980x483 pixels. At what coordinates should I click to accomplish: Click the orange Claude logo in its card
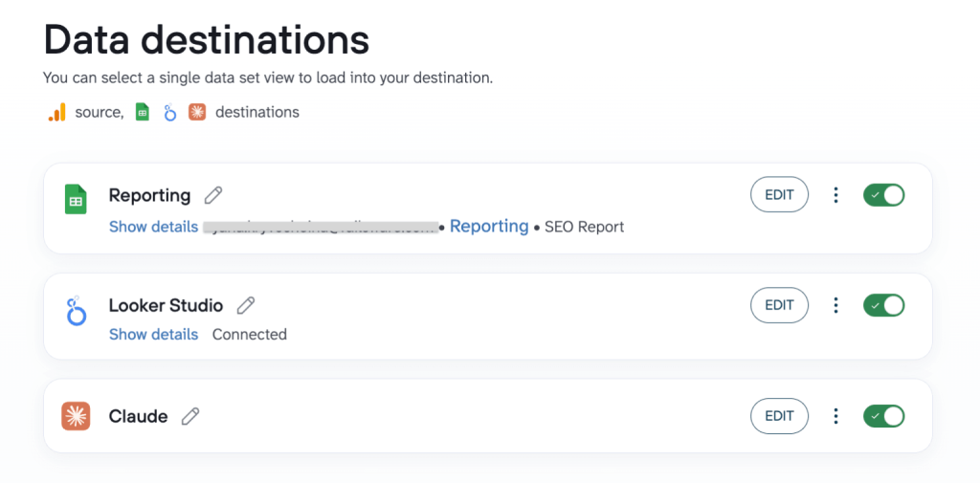(x=76, y=416)
